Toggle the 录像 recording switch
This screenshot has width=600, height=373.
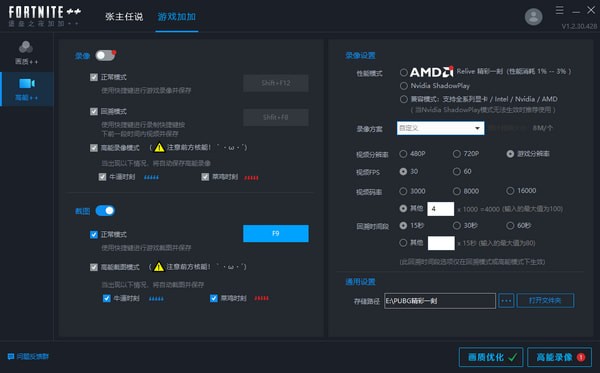[x=105, y=55]
